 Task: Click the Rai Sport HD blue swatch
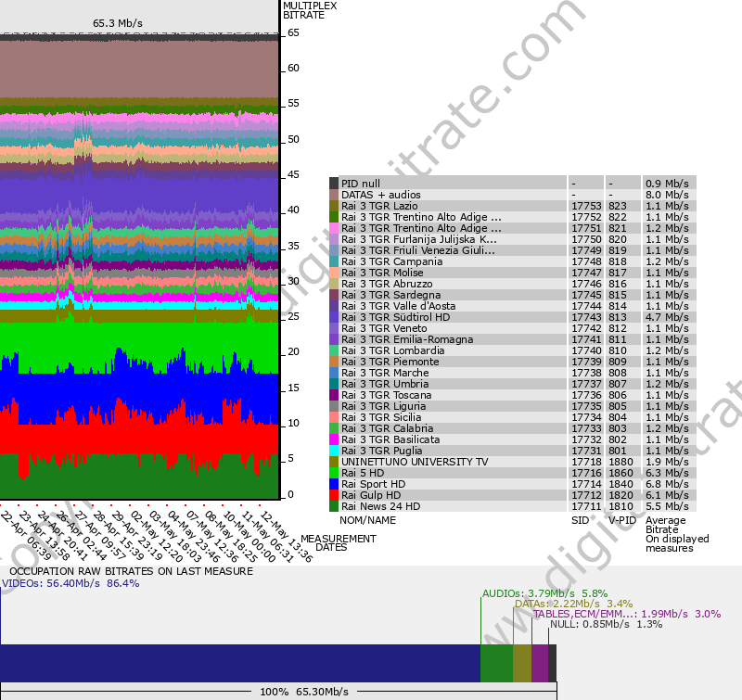(334, 484)
